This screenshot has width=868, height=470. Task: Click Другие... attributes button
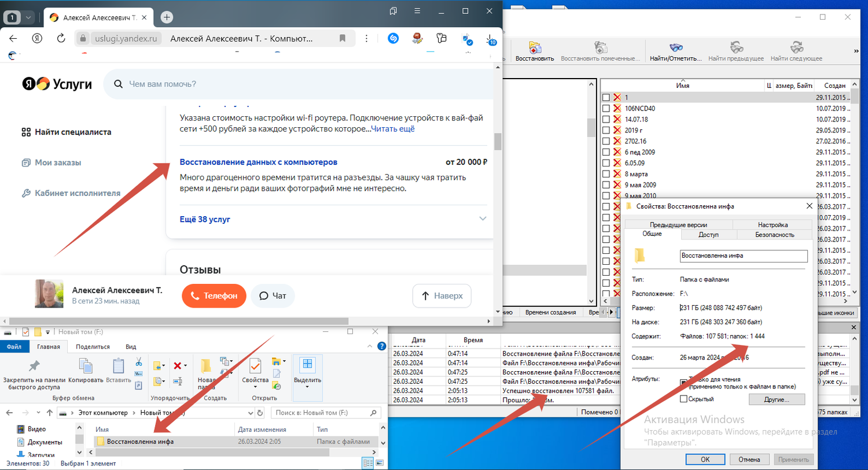tap(777, 399)
